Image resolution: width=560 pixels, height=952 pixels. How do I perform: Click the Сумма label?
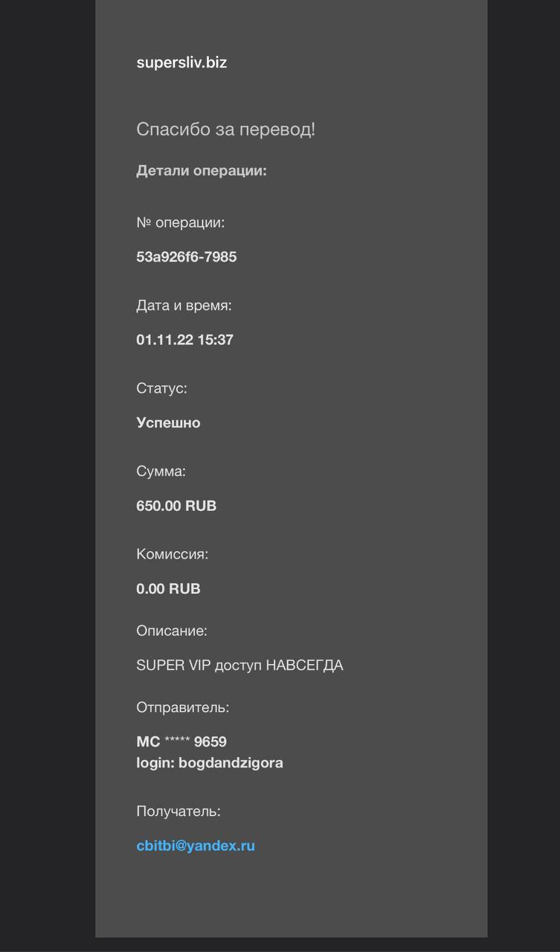pos(161,472)
